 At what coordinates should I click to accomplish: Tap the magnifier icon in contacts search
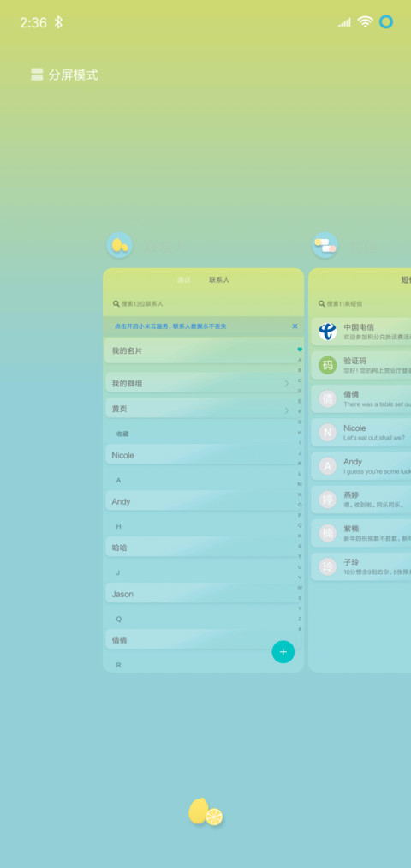tap(116, 304)
